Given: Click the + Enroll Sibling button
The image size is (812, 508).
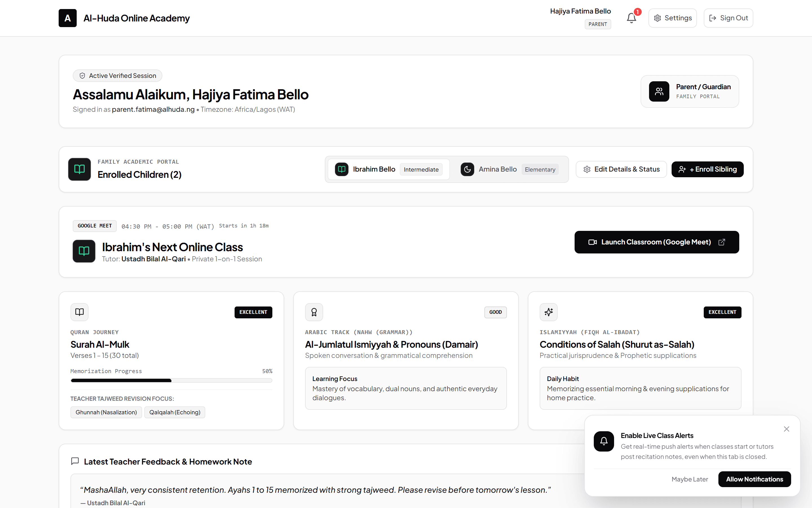Looking at the screenshot, I should pyautogui.click(x=707, y=169).
